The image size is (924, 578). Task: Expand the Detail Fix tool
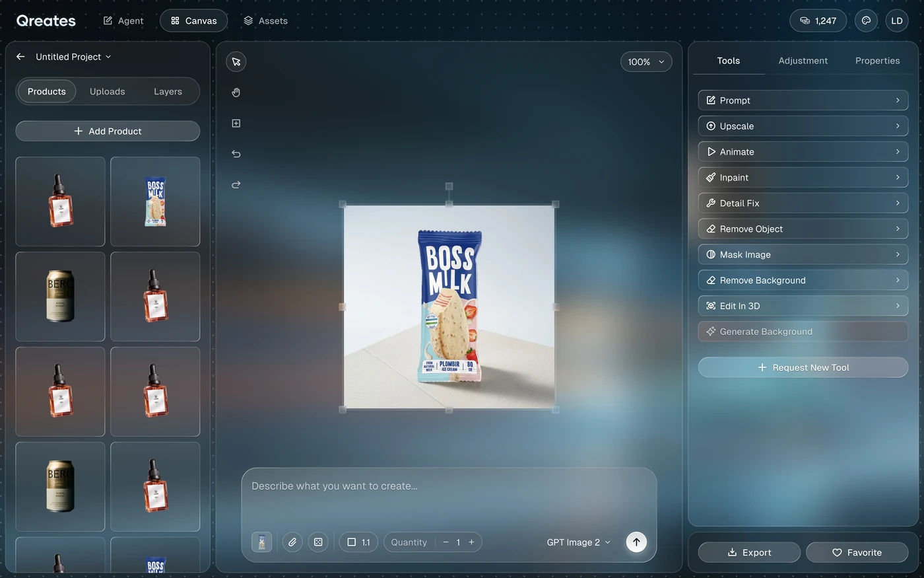803,203
